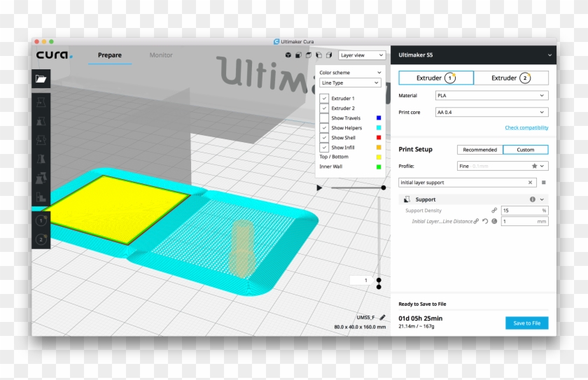Open the Layer view dropdown
The width and height of the screenshot is (588, 380).
[x=361, y=55]
